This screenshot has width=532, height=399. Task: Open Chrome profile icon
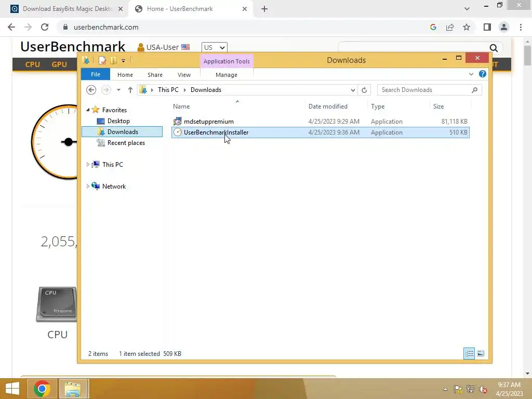click(x=504, y=27)
